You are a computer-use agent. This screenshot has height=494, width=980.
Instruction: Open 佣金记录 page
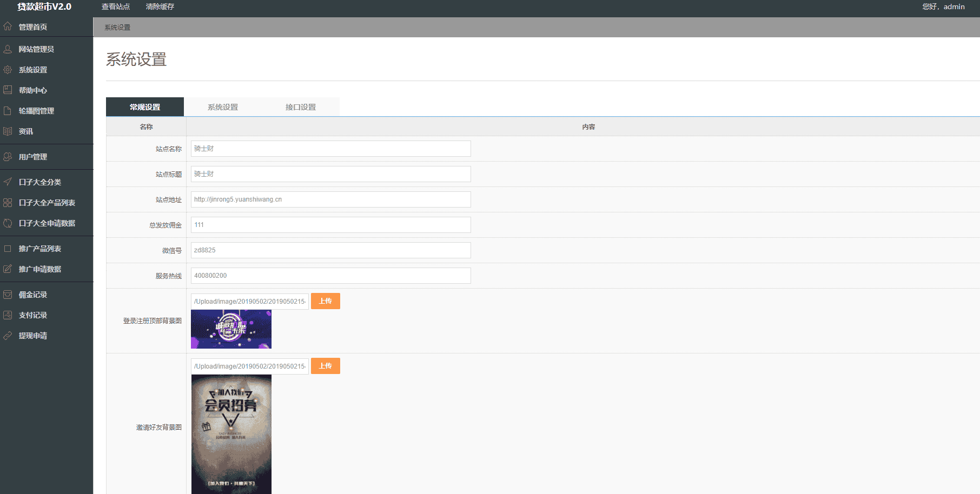[x=33, y=295]
